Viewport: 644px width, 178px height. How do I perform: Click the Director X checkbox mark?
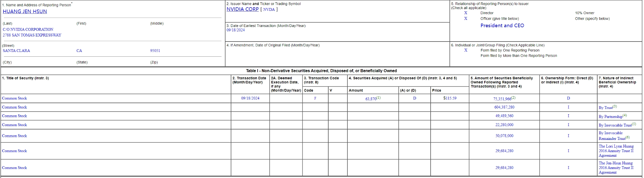466,13
